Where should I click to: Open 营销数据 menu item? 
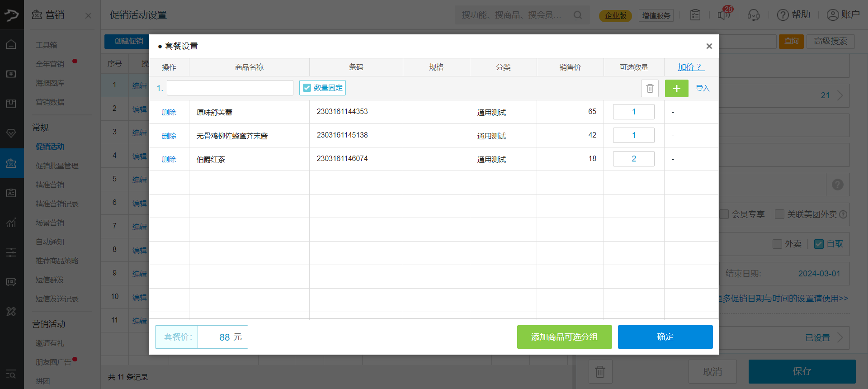coord(50,102)
